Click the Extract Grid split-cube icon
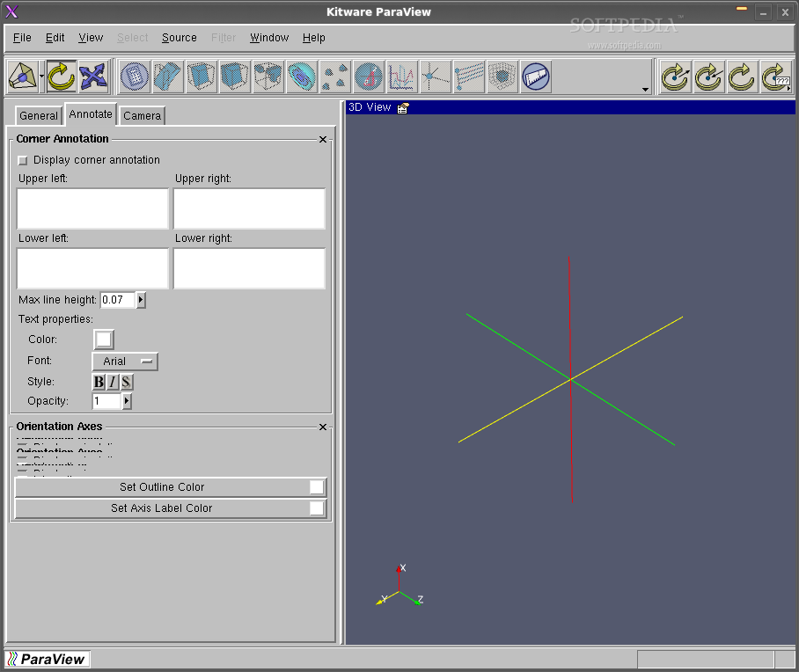Screen dimensions: 799x672 coord(268,77)
